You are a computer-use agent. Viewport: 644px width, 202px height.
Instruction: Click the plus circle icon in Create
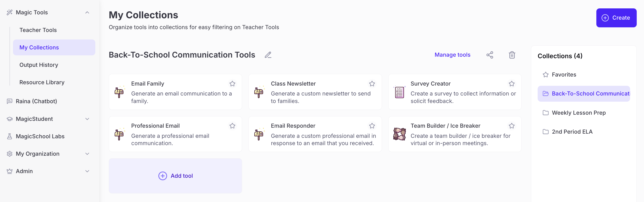tap(605, 18)
